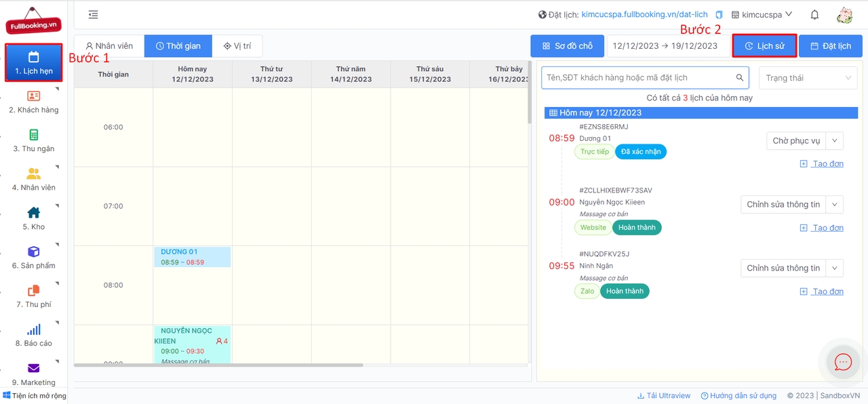Open the Khách hàng customer section
The image size is (868, 404).
click(x=33, y=102)
